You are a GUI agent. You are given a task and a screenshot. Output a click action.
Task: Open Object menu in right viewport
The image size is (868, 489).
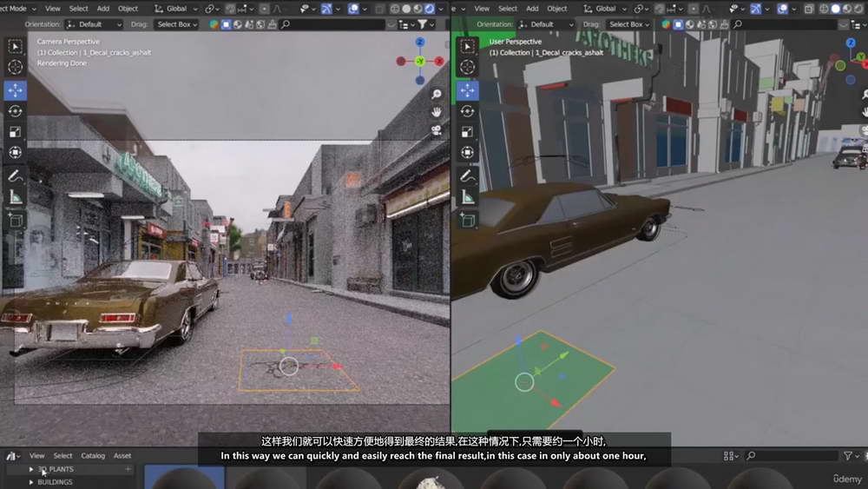point(557,9)
